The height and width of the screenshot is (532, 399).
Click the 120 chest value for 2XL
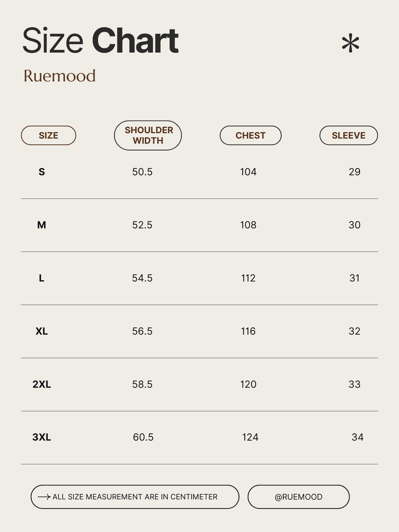[x=248, y=384]
